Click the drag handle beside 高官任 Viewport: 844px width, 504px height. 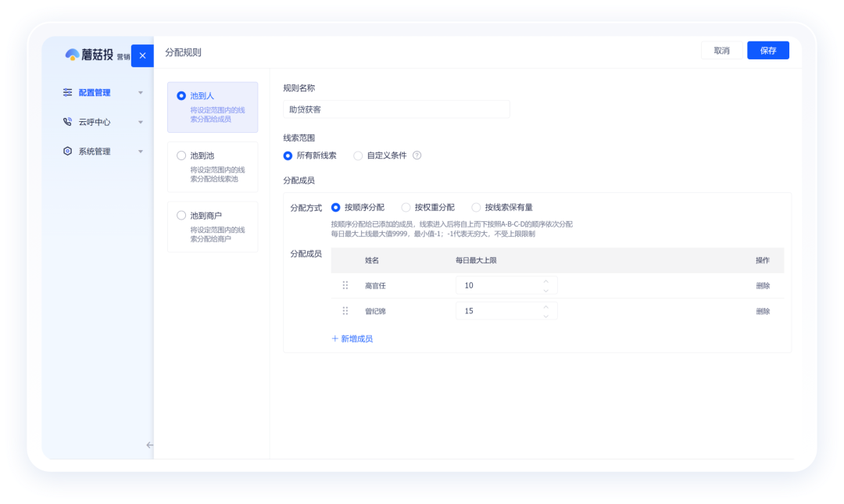point(345,285)
